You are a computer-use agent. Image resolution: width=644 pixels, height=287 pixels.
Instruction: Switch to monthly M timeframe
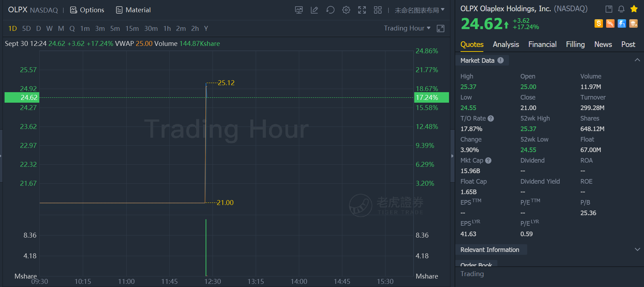click(61, 28)
